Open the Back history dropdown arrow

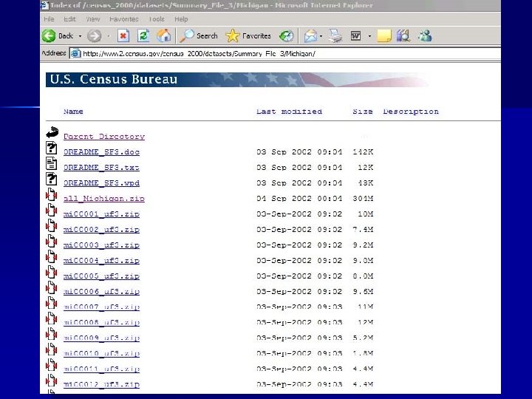pyautogui.click(x=80, y=36)
